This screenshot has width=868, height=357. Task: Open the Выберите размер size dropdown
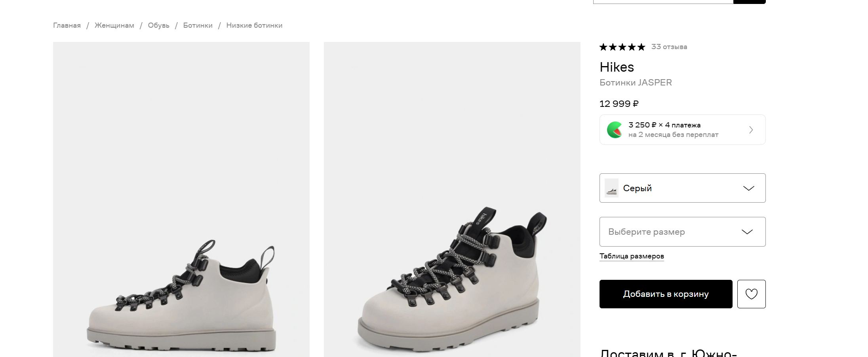673,232
